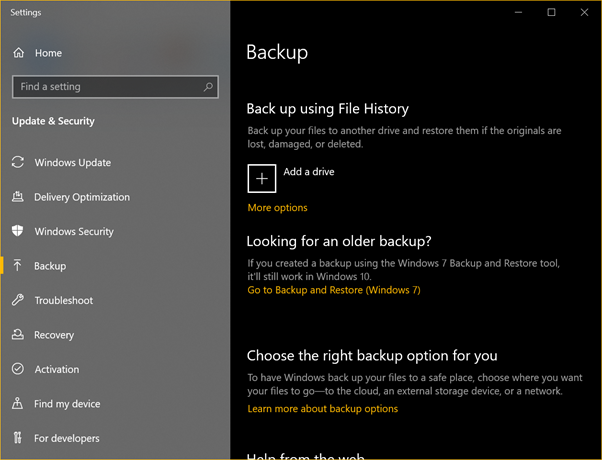
Task: Click the Find my device person icon
Action: click(18, 403)
